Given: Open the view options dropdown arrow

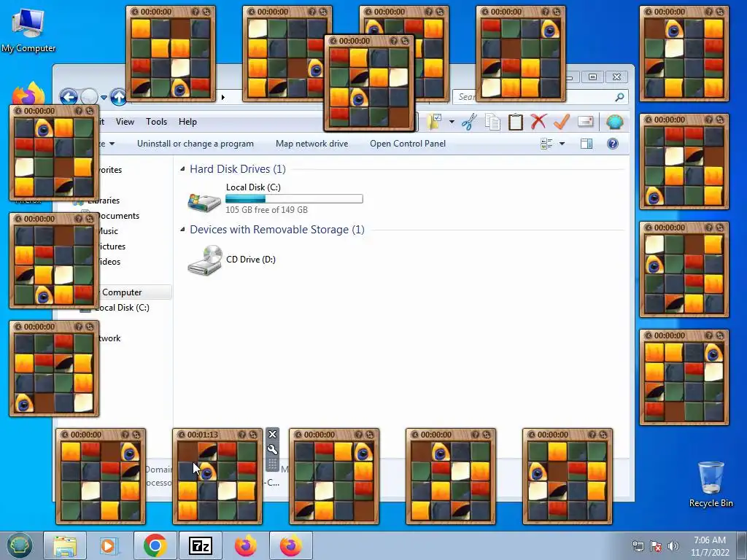Looking at the screenshot, I should (x=562, y=144).
